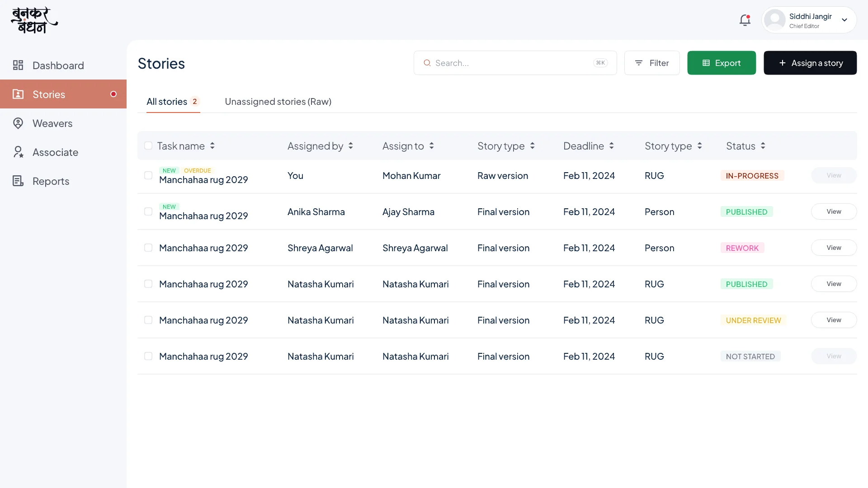Click the Reports document icon
Image resolution: width=868 pixels, height=488 pixels.
coord(18,181)
